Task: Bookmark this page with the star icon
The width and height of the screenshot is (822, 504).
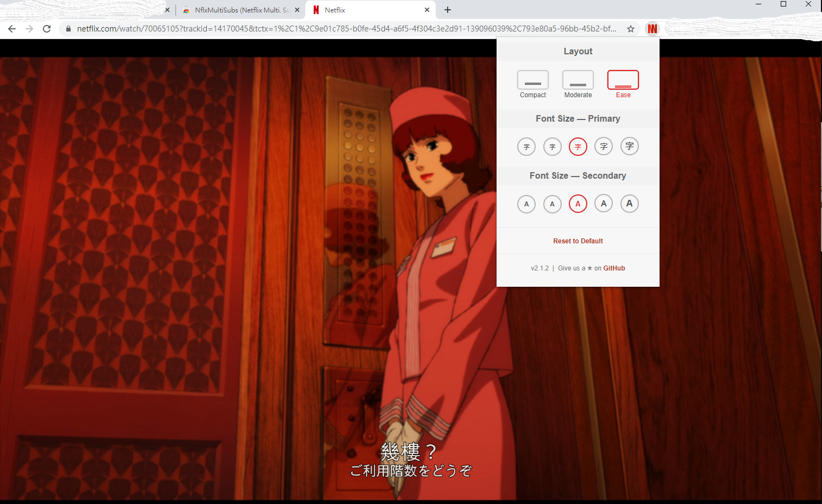Action: (631, 29)
